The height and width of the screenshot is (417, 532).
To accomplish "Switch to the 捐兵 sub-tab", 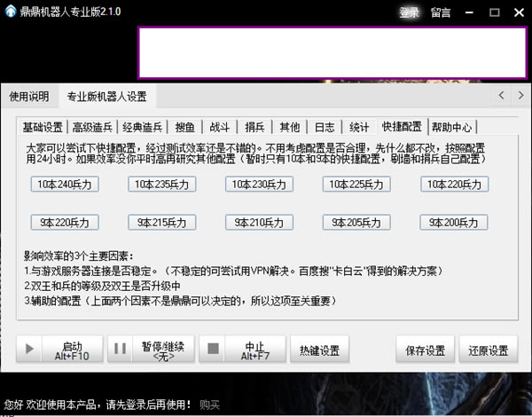I will click(254, 127).
